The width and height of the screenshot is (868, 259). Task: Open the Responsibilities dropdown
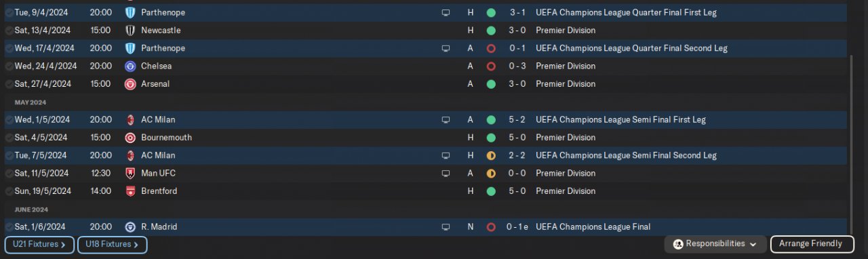715,244
